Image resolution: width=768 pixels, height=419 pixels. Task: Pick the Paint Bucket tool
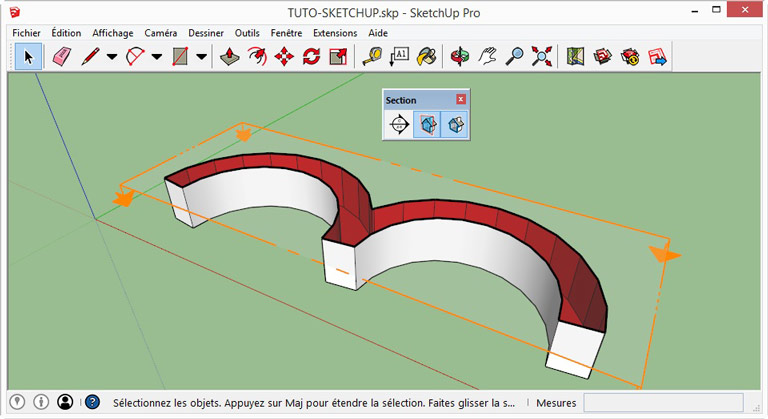coord(427,56)
